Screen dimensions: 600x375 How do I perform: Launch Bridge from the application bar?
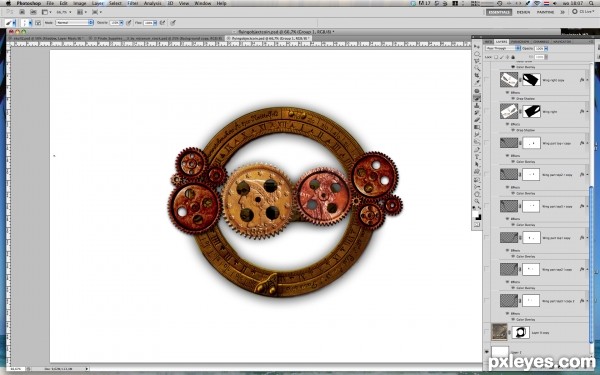22,12
